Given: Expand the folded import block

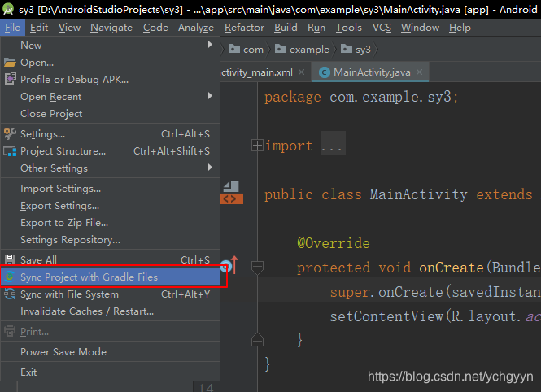Looking at the screenshot, I should [257, 145].
